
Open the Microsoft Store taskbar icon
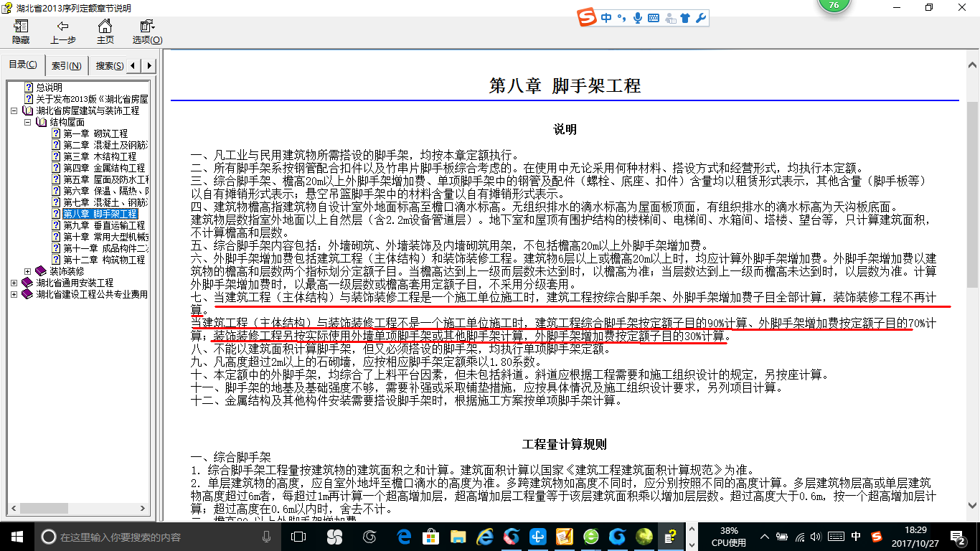pos(431,537)
